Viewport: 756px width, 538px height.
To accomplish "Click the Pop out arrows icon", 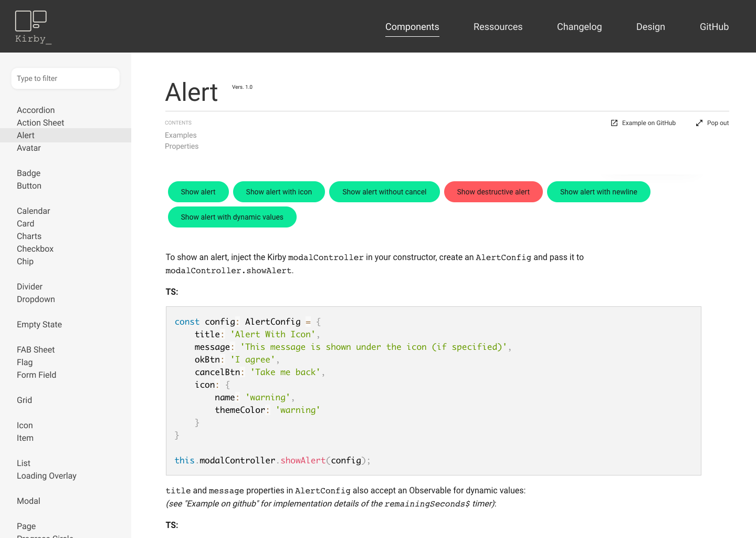I will point(699,123).
